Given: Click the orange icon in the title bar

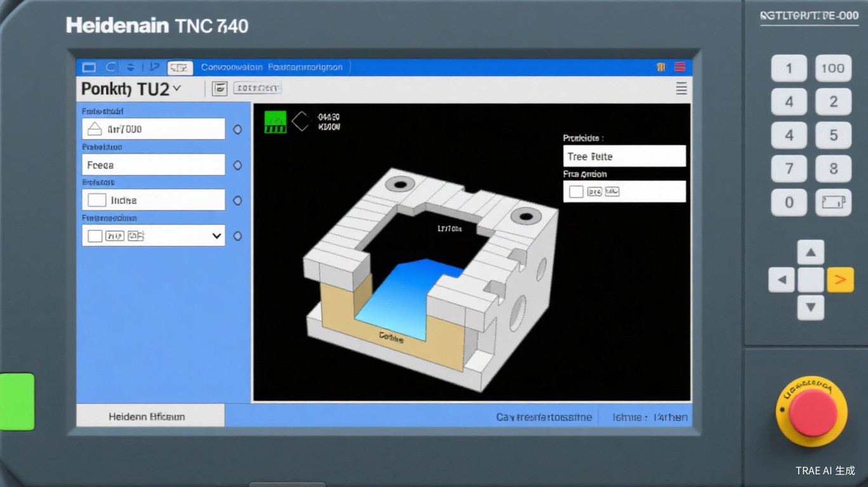Looking at the screenshot, I should click(661, 67).
